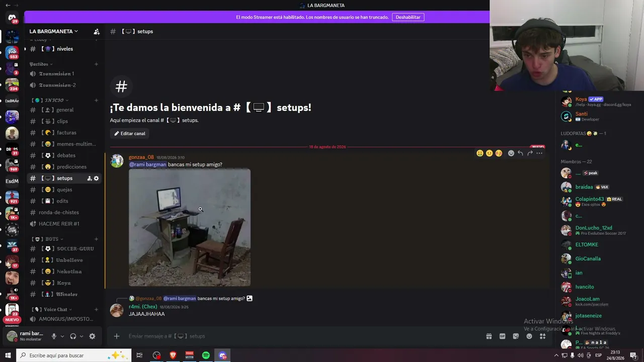Collapse the Voice Chat category

point(52,310)
